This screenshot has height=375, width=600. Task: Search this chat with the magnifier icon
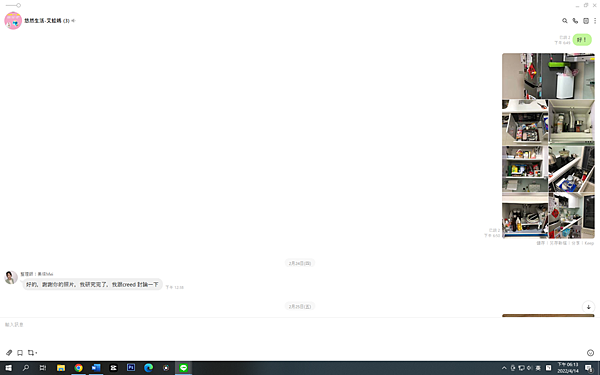click(564, 21)
